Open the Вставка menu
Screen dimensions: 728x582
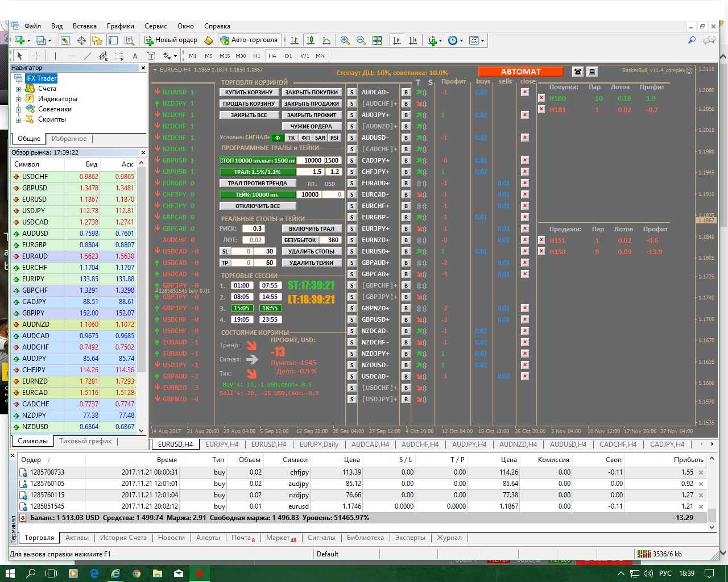point(85,26)
